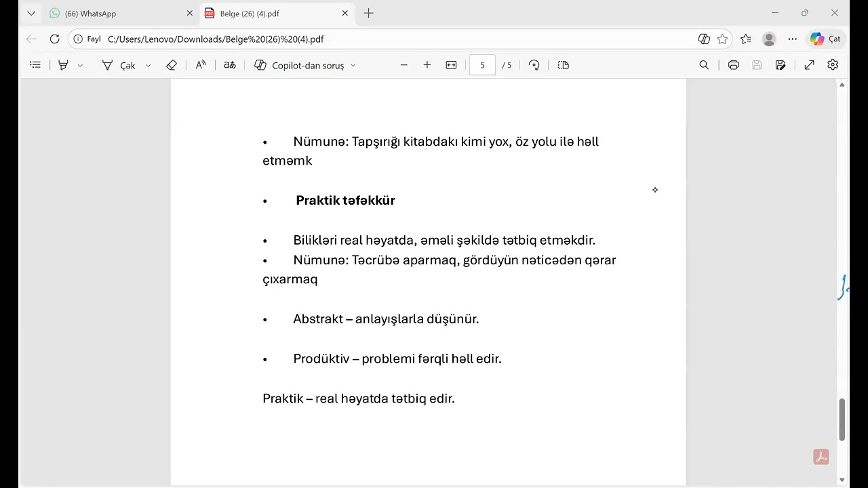Click the heading Praktik təfəkkür
Viewport: 868px width, 488px height.
(x=345, y=200)
